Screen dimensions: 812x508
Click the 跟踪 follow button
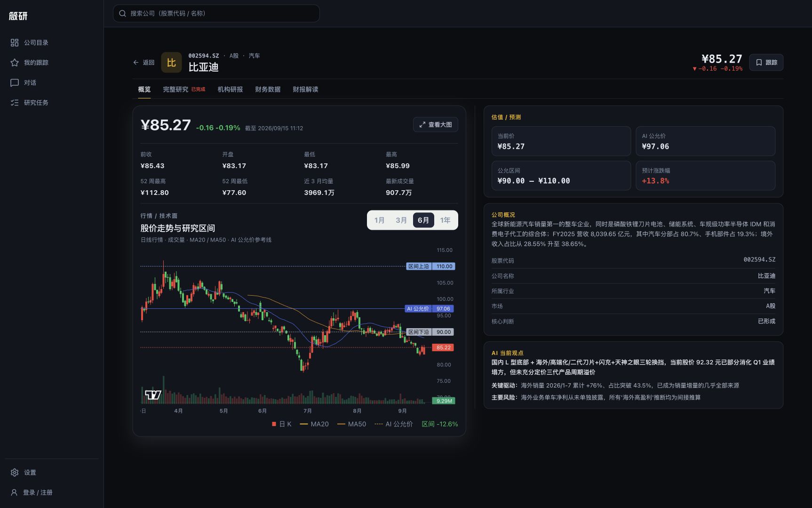[x=766, y=62]
